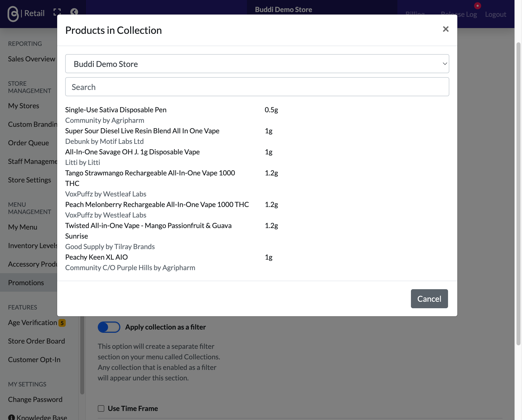522x420 pixels.
Task: Select All-In-One Savage OH J. Disposable Vape
Action: (132, 152)
